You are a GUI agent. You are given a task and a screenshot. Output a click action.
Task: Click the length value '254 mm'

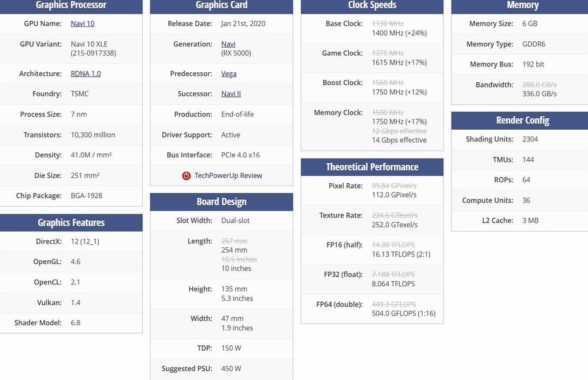[234, 250]
